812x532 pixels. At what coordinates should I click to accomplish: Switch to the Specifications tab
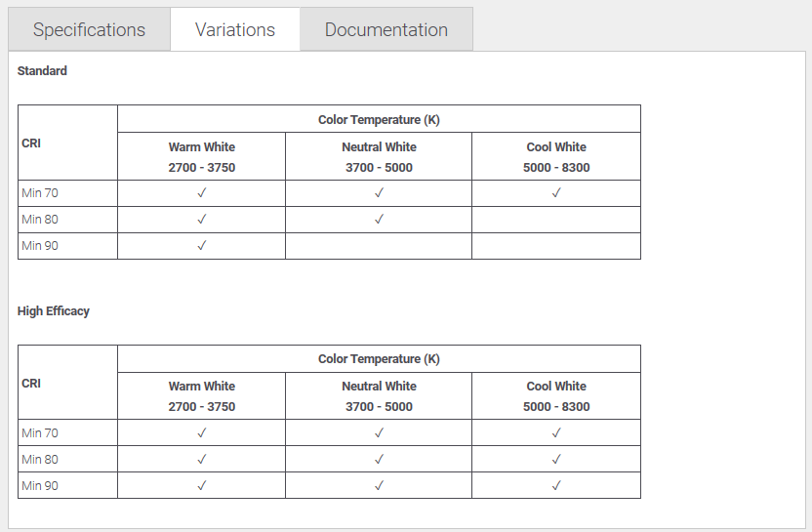point(89,29)
